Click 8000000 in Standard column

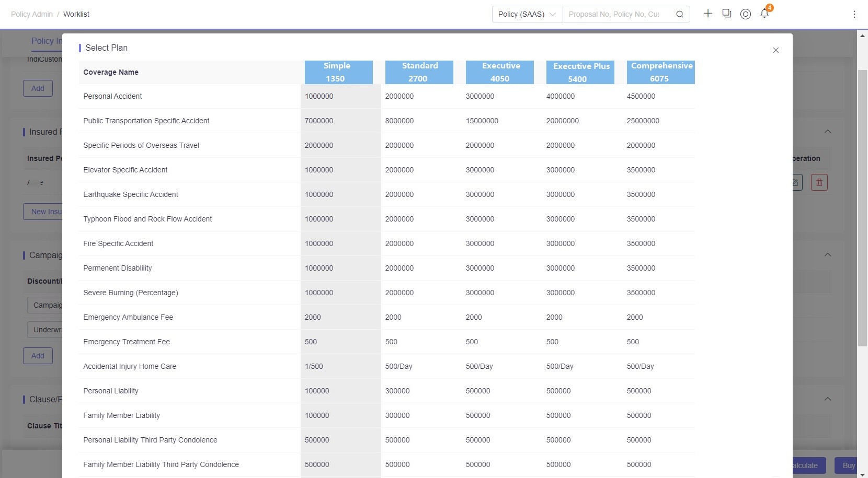(x=399, y=121)
